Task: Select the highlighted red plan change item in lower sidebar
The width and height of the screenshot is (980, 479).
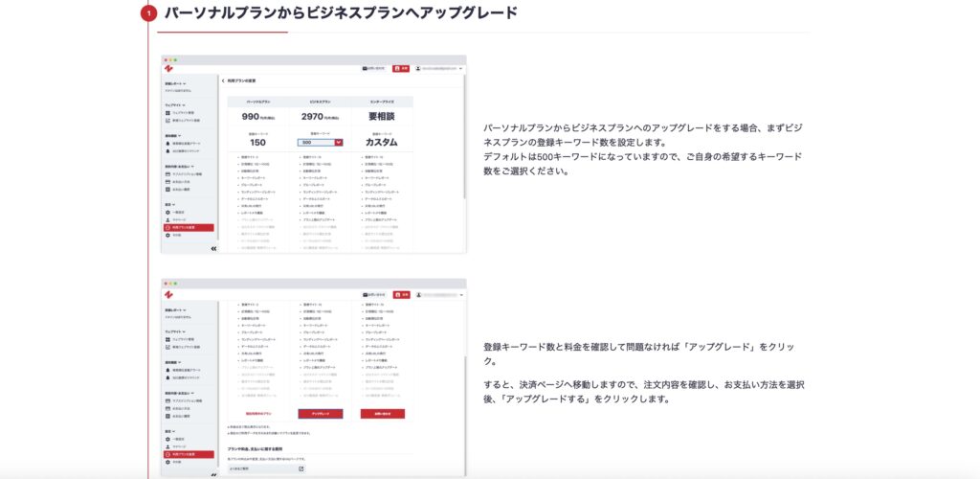Action: [x=189, y=453]
